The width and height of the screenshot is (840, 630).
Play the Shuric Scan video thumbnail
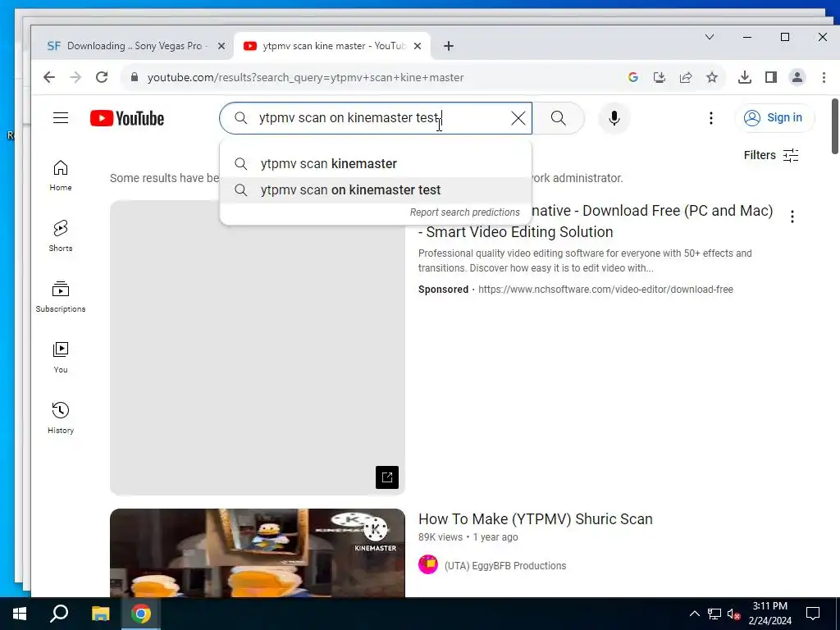pyautogui.click(x=257, y=553)
